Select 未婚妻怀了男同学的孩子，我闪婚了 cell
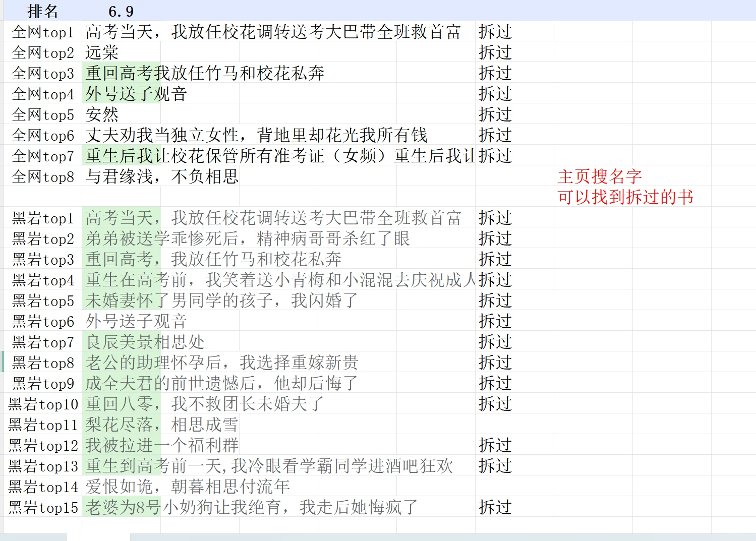 (x=222, y=300)
